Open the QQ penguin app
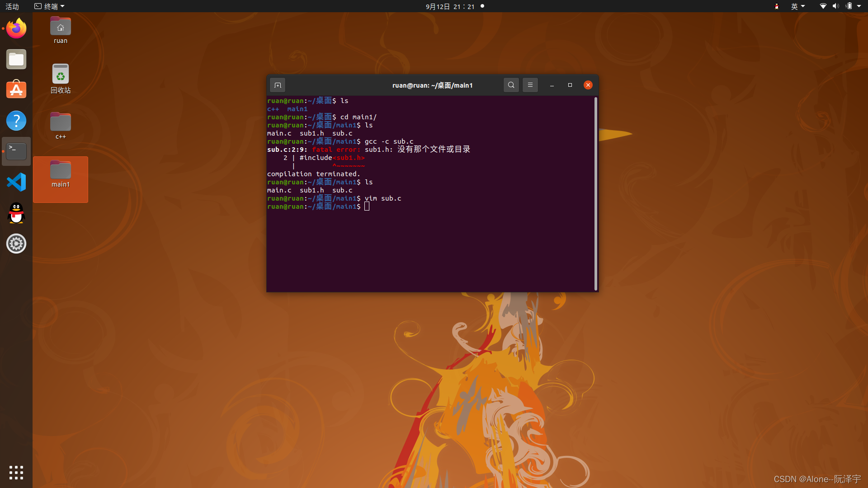 coord(16,213)
